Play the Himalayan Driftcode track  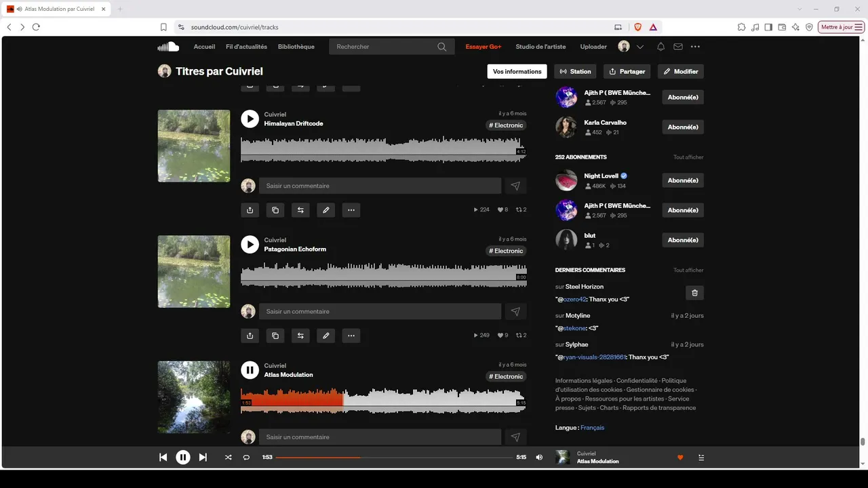point(250,119)
